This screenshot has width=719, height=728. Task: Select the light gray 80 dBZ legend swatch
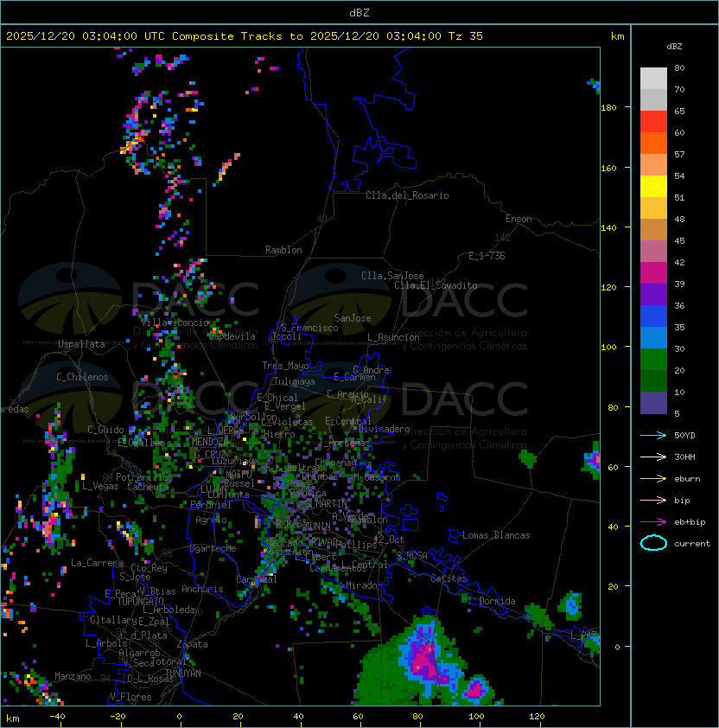coord(653,79)
